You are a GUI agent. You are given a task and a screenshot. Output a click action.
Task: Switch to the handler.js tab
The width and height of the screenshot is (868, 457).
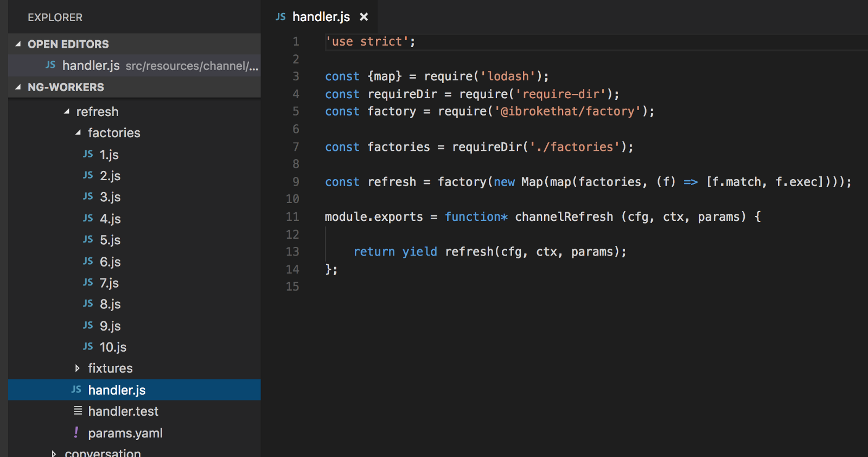point(321,17)
